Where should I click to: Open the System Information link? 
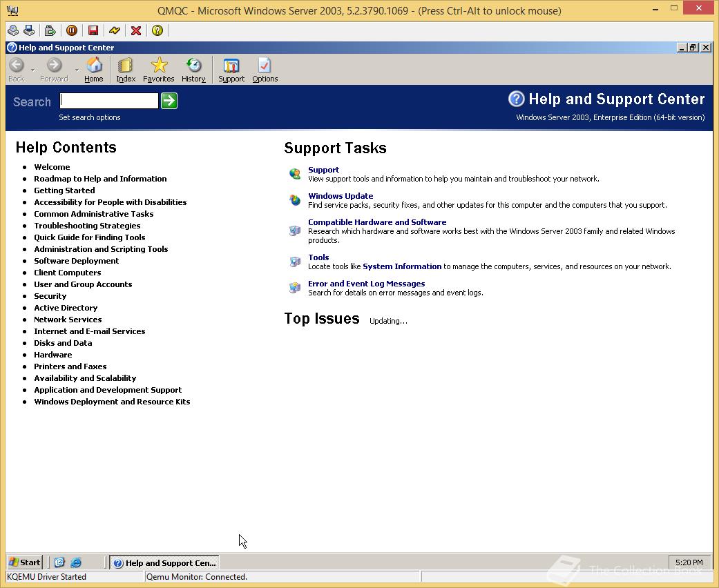[x=402, y=266]
